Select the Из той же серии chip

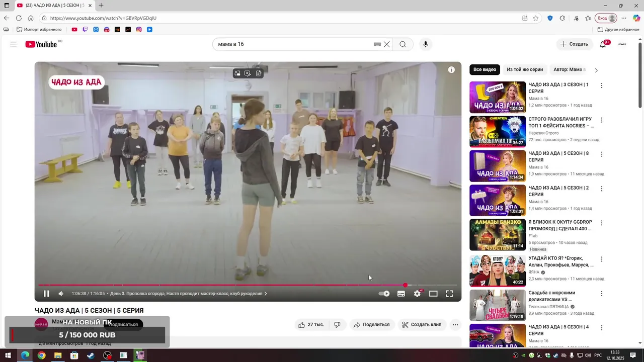(x=525, y=69)
